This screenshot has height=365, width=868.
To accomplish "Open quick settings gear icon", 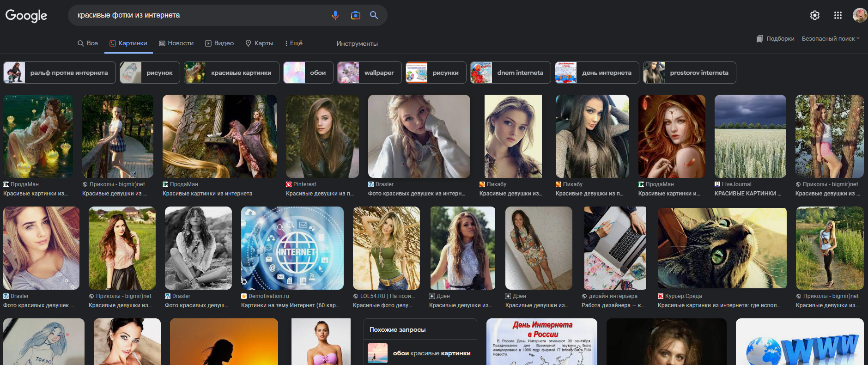I will point(815,15).
